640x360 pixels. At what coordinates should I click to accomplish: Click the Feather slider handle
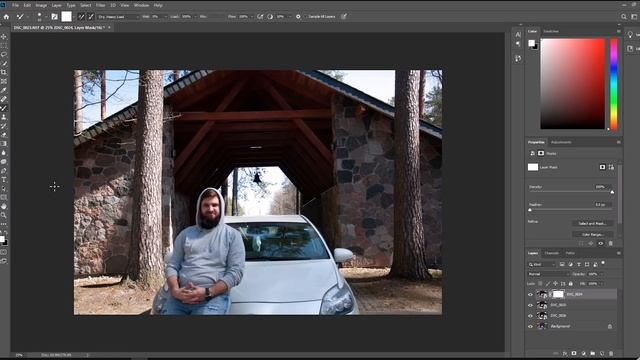(x=530, y=210)
